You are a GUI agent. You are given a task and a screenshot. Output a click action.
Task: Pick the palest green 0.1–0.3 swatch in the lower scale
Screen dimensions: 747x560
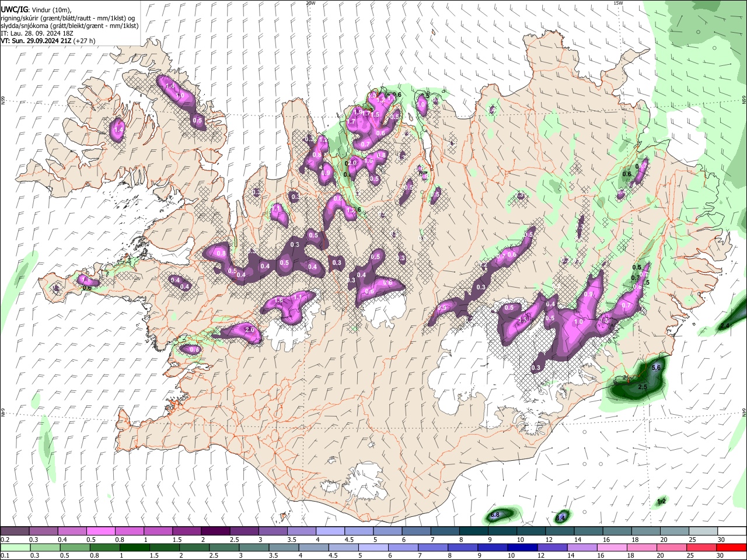[x=15, y=547]
